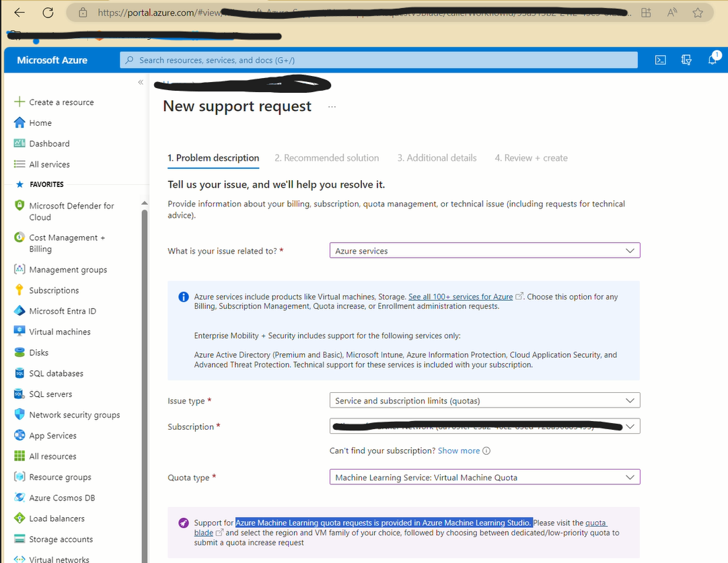Click the Network security groups shield icon
Image resolution: width=728 pixels, height=563 pixels.
[x=20, y=414]
